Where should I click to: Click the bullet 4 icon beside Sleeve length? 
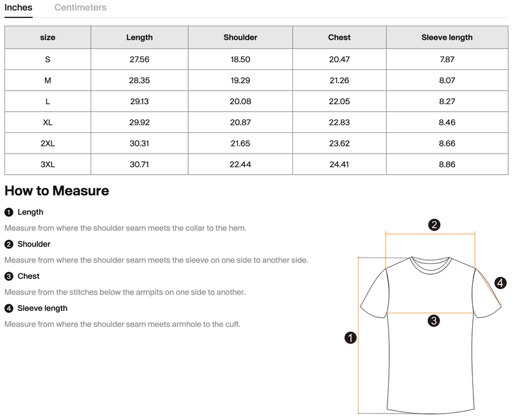tap(9, 309)
